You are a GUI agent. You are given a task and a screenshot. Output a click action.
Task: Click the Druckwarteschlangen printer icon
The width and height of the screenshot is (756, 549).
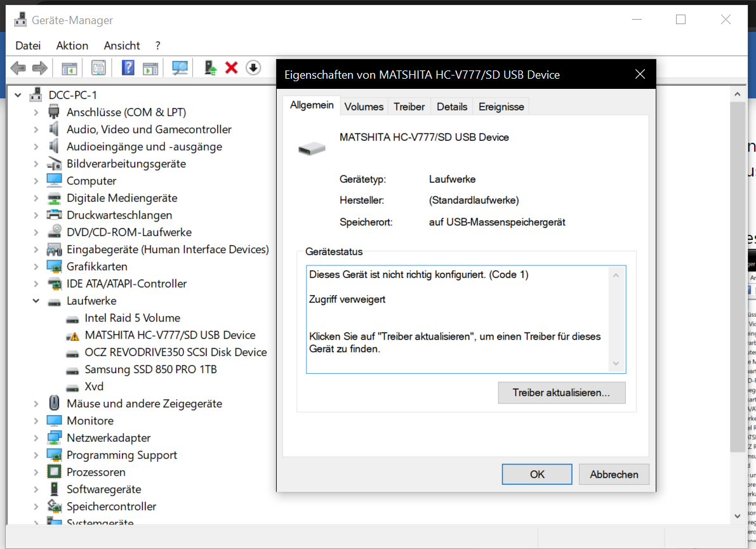point(54,215)
